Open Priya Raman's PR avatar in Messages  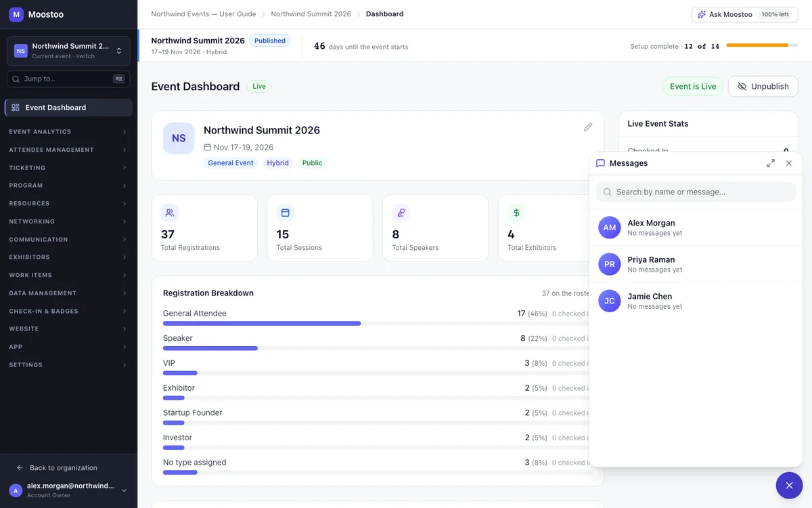coord(610,264)
